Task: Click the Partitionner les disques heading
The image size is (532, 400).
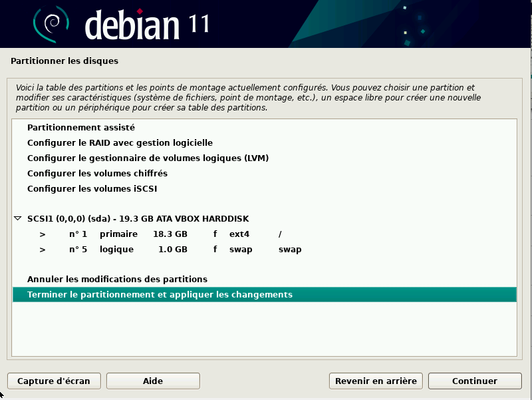Action: 65,61
